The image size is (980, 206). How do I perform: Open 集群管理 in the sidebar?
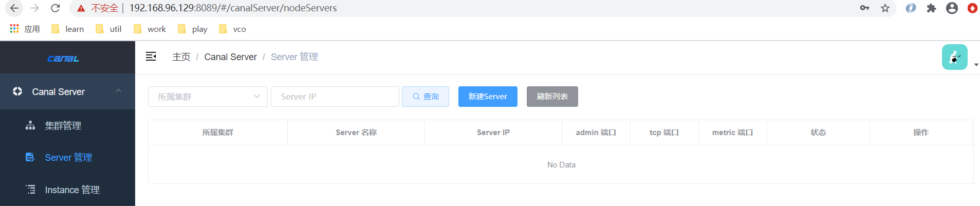click(67, 125)
